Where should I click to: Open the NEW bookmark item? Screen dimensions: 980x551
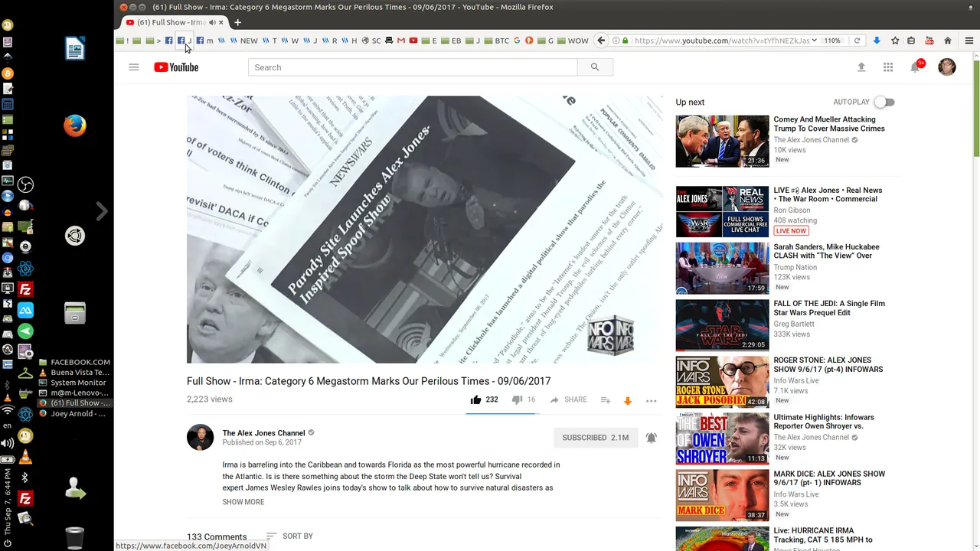[x=243, y=41]
